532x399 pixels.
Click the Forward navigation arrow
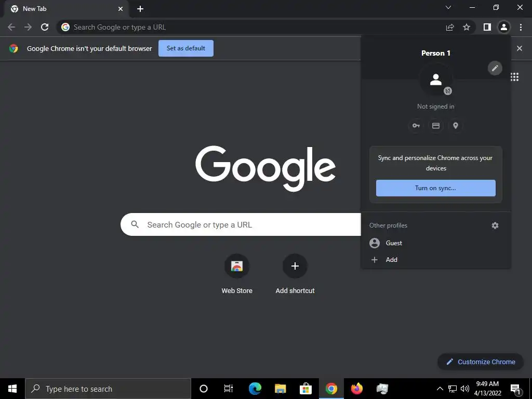point(28,27)
